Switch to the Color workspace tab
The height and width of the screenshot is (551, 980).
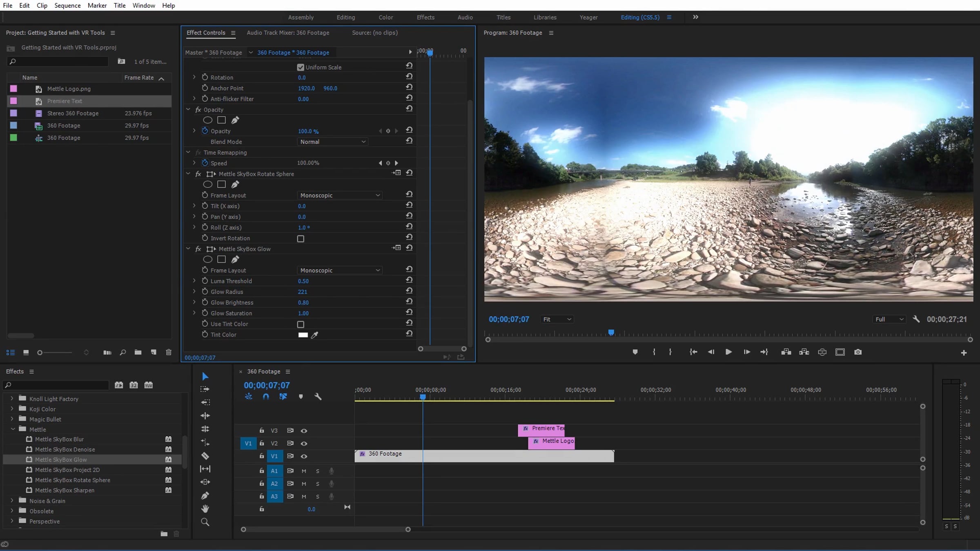(385, 17)
